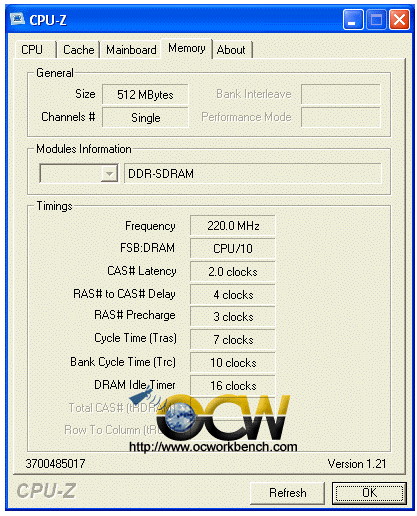Click the DDR-SDRAM module type field
Image resolution: width=417 pixels, height=516 pixels.
[253, 173]
